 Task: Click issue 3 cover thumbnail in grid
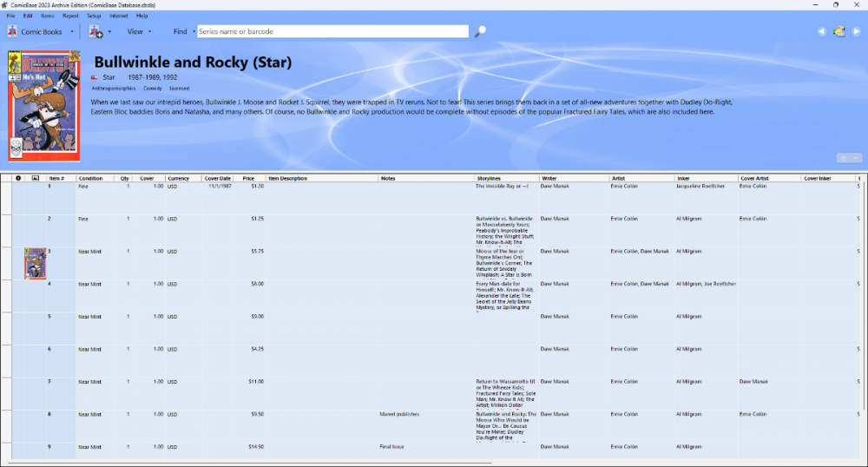(36, 262)
